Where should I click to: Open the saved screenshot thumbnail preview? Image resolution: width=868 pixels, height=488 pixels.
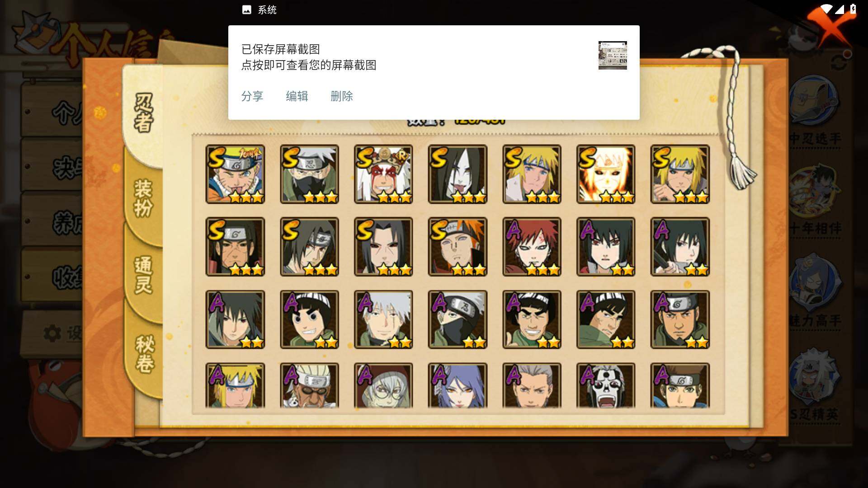pyautogui.click(x=613, y=55)
